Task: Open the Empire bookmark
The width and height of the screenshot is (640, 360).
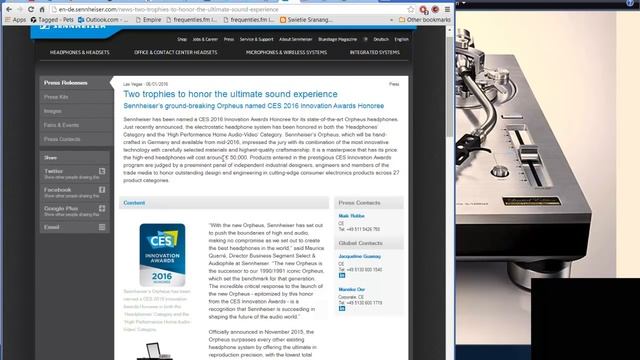Action: point(148,20)
